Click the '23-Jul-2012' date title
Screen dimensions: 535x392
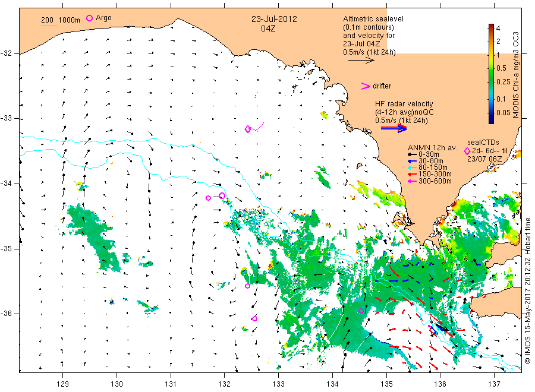coord(274,19)
